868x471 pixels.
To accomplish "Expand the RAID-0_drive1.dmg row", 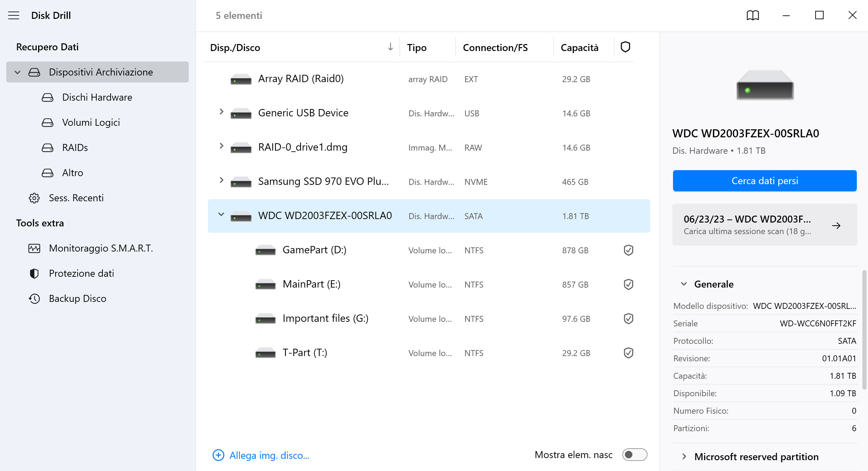I will 221,146.
